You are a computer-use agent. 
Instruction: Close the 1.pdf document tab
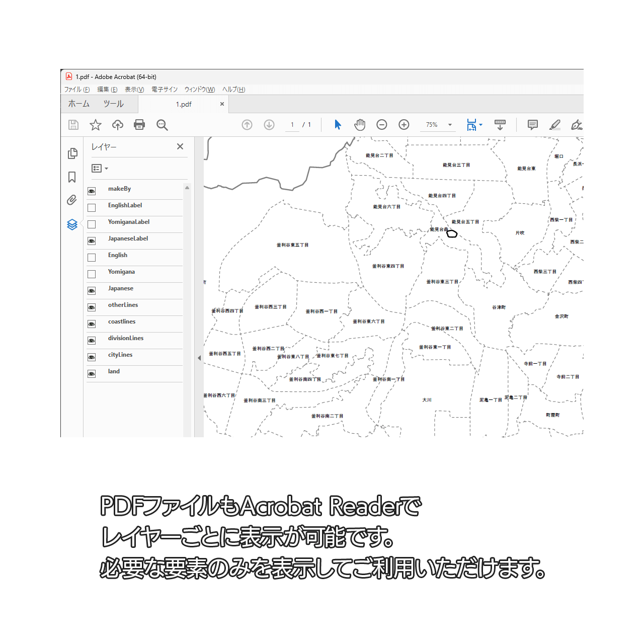[x=222, y=104]
